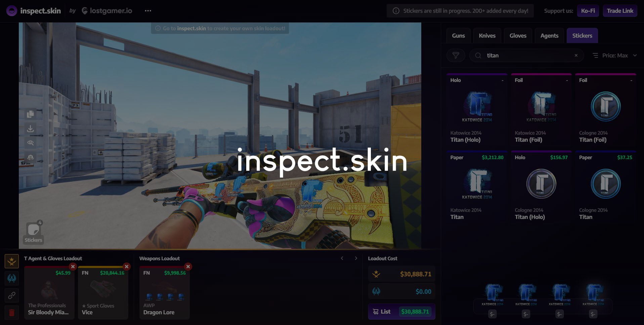Open the lostgamer.io link
Screen dimensions: 644x325
(x=107, y=11)
